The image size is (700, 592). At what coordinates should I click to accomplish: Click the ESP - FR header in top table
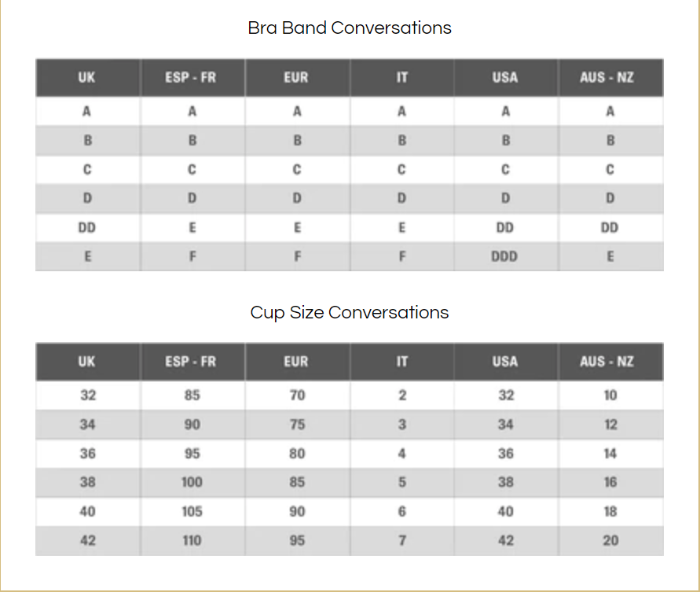coord(191,77)
